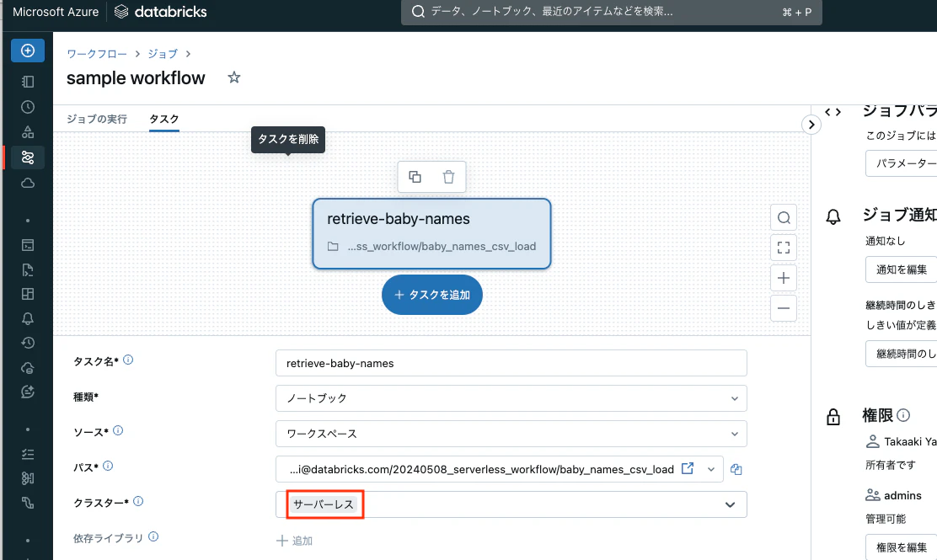Open notebook path in new tab icon
Image resolution: width=937 pixels, height=560 pixels.
688,469
